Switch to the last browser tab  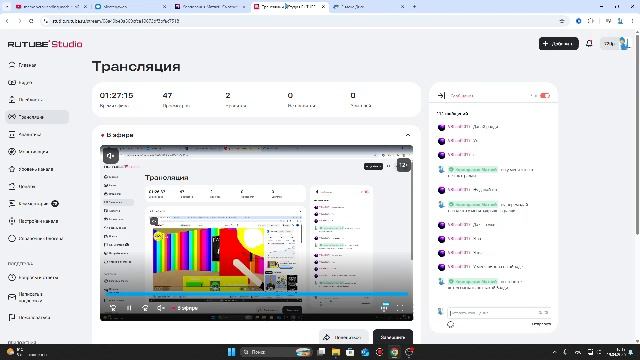click(369, 7)
